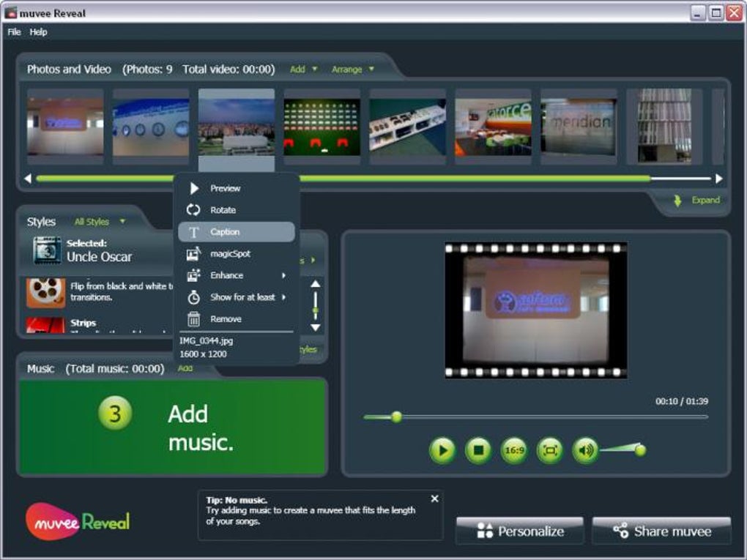The width and height of the screenshot is (747, 560).
Task: Click the stopwatch icon for Show for at least
Action: (193, 297)
